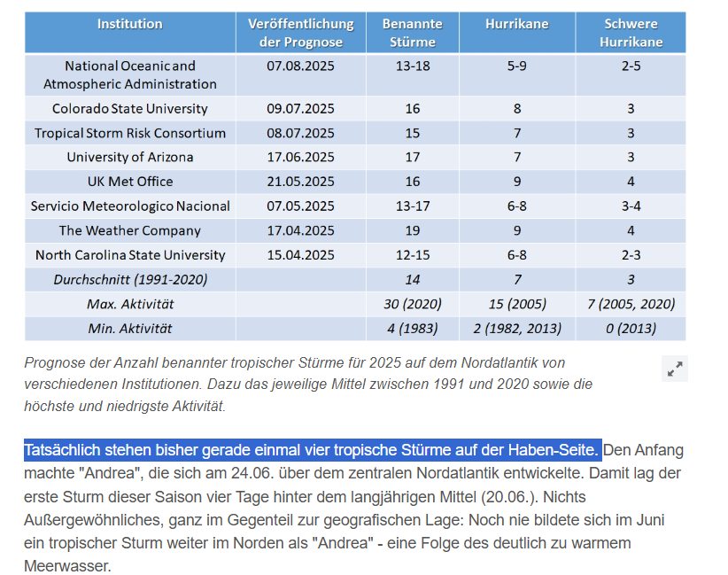The height and width of the screenshot is (575, 728).
Task: Click the North Carolina State University cell
Action: (130, 255)
